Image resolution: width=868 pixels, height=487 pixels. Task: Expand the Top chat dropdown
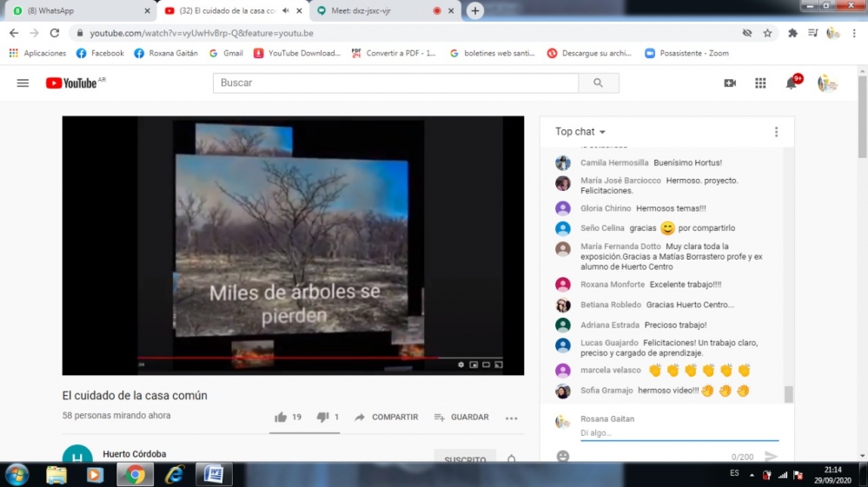pyautogui.click(x=580, y=132)
